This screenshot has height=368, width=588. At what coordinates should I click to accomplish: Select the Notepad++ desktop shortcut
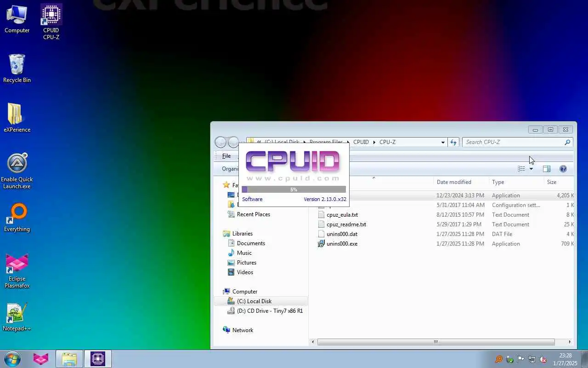tap(17, 317)
